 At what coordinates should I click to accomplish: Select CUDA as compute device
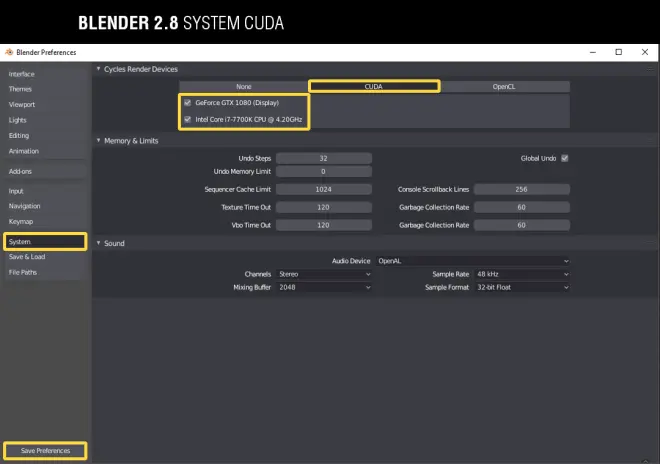(x=374, y=87)
